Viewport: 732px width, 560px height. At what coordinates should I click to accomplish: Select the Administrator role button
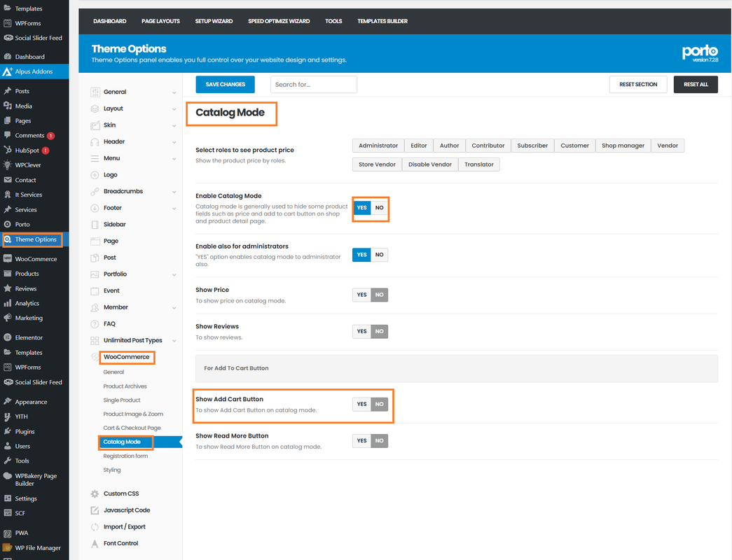pos(378,146)
